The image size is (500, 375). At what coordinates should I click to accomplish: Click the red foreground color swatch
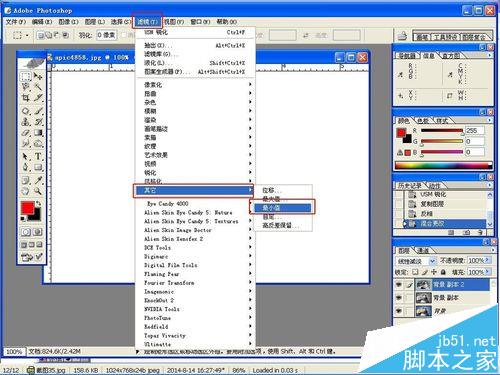[x=28, y=208]
